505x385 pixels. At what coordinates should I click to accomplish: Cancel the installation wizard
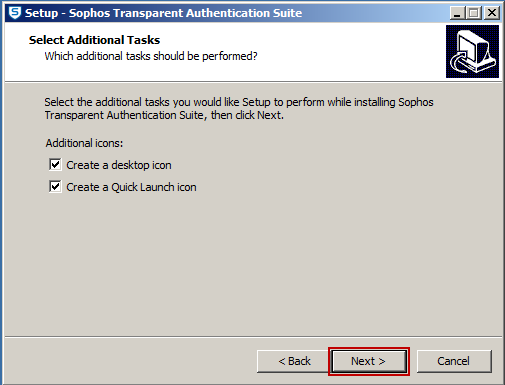pyautogui.click(x=454, y=361)
